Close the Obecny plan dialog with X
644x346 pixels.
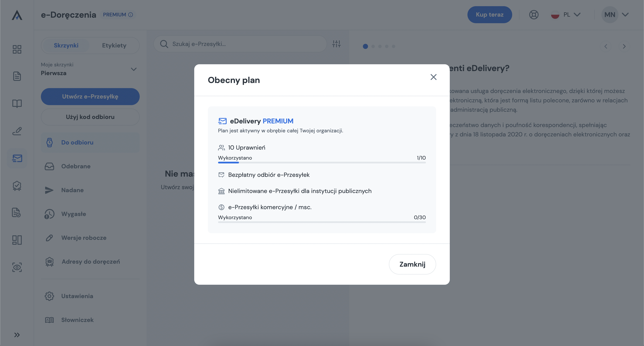pos(433,77)
